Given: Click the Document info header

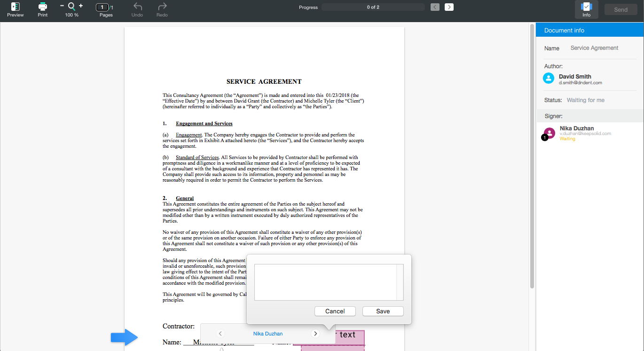Looking at the screenshot, I should 590,30.
